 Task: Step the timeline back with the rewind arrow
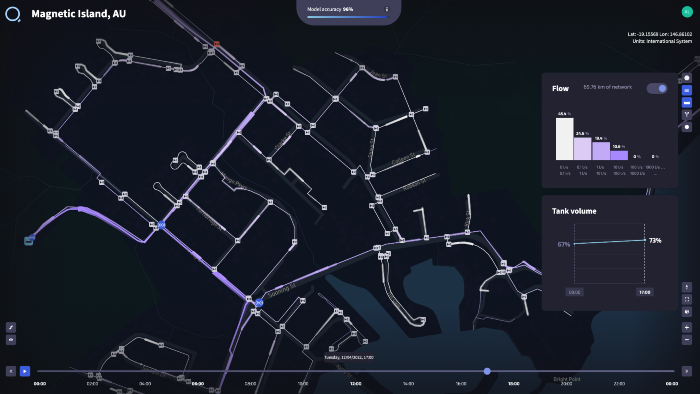click(x=11, y=371)
